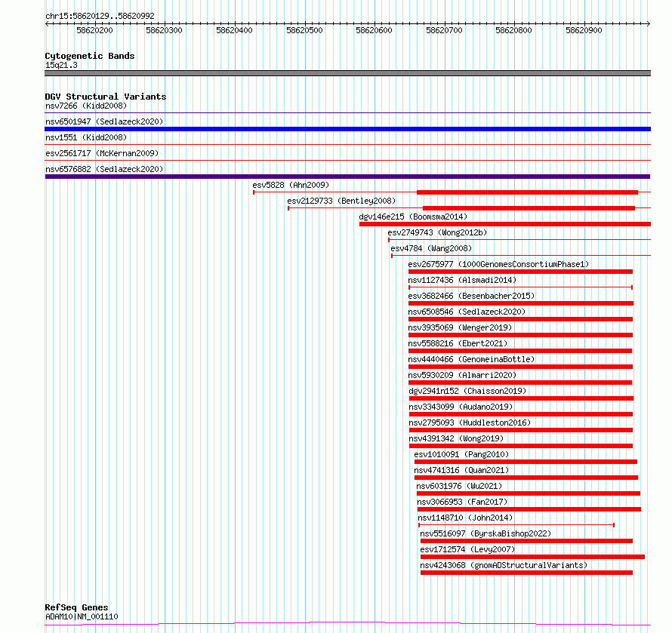The image size is (672, 633).
Task: Click the thin line of nsv1127436 (Alsmadi2014)
Action: click(x=521, y=287)
